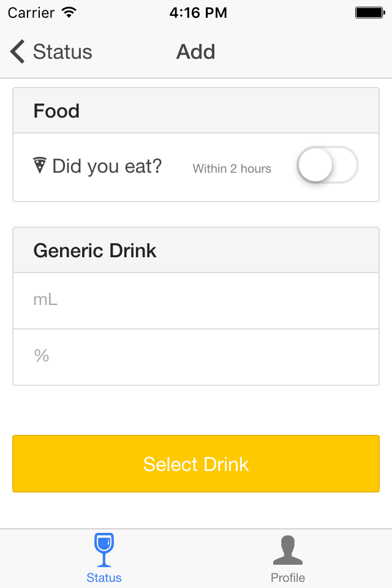The width and height of the screenshot is (392, 588).
Task: Click the % alcohol input field
Action: point(196,356)
